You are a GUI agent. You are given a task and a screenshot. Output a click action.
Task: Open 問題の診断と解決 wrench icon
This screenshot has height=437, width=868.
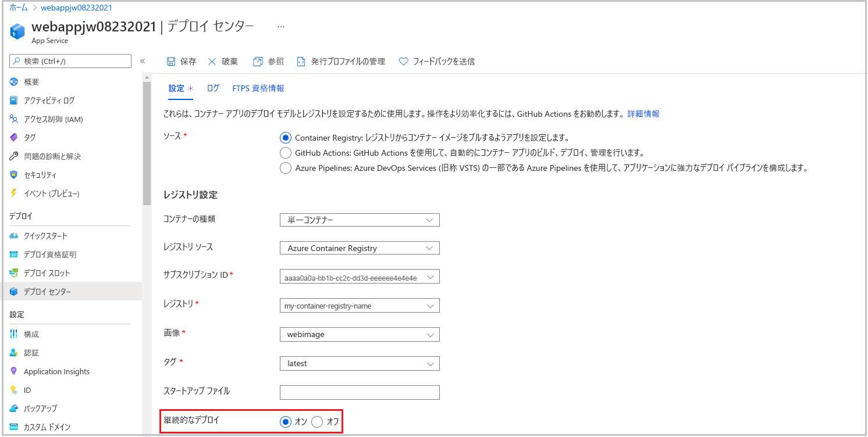tap(14, 156)
